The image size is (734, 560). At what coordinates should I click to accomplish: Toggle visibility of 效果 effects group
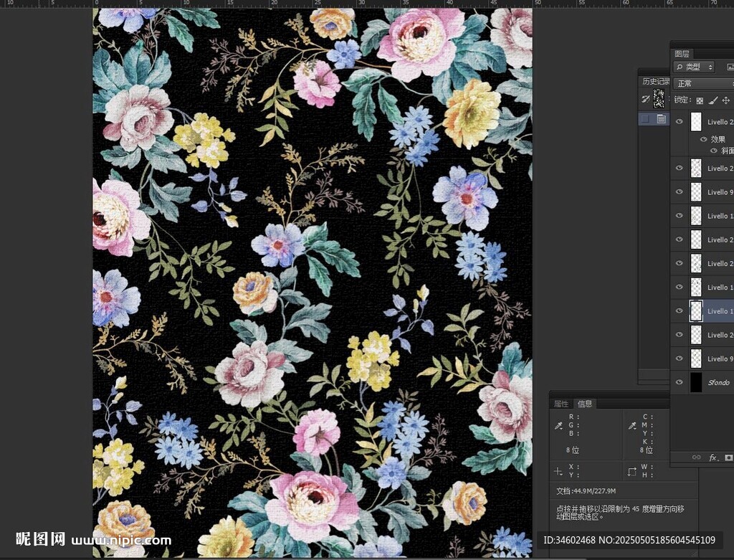[x=703, y=139]
